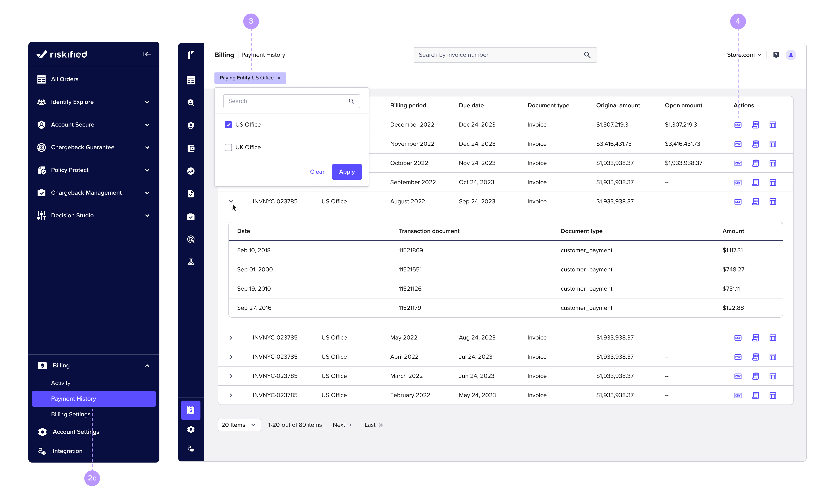Viewport: 832px width, 504px height.
Task: Open Integration in sidebar
Action: pyautogui.click(x=67, y=451)
